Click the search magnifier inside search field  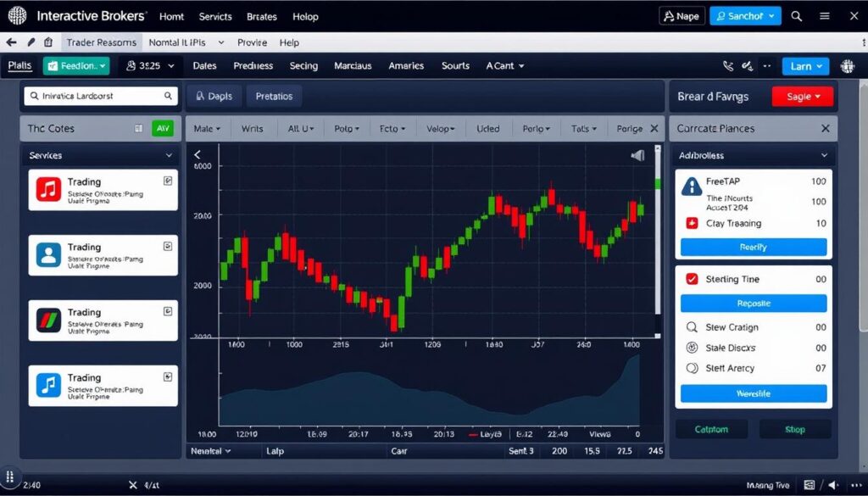click(x=168, y=96)
